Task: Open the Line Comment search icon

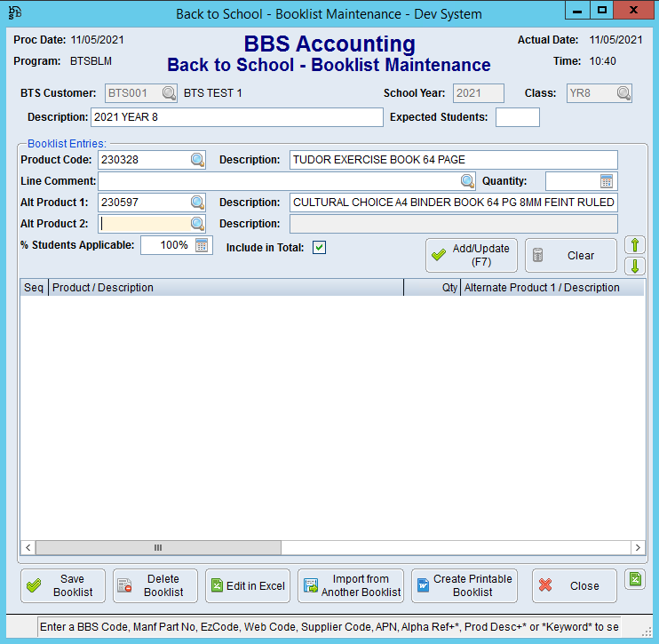Action: 467,181
